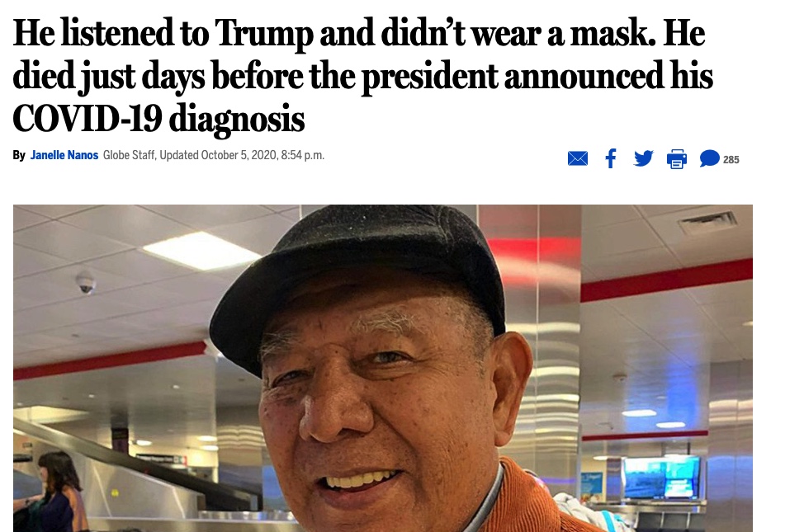Image resolution: width=804 pixels, height=532 pixels.
Task: Click the "By" label before the author
Action: (19, 155)
